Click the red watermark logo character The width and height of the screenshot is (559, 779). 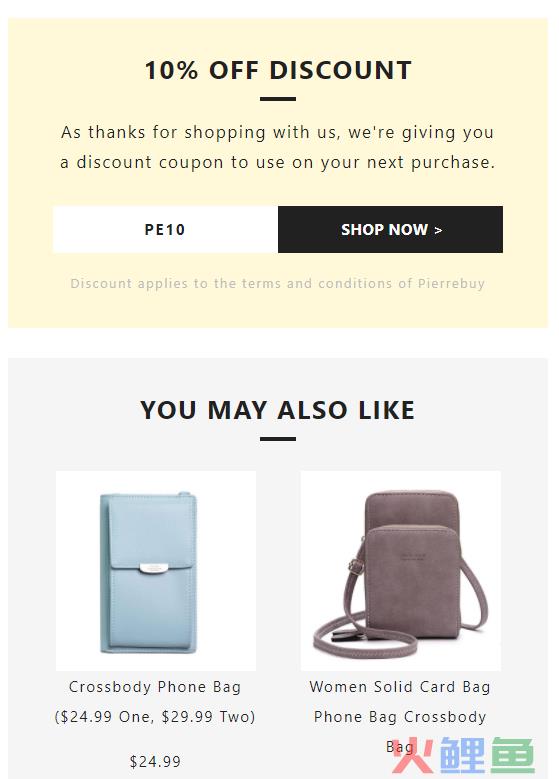[412, 755]
